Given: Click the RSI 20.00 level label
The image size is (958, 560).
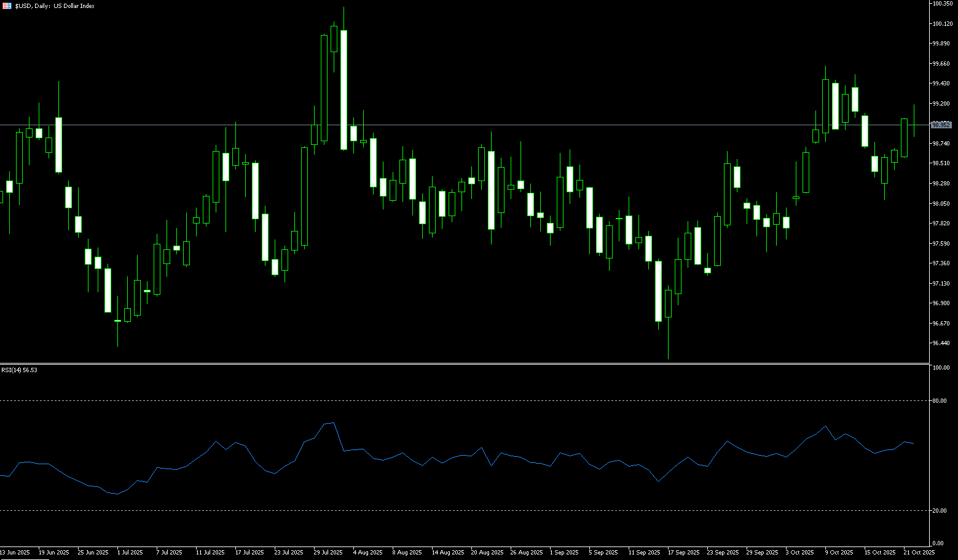Looking at the screenshot, I should coord(940,511).
